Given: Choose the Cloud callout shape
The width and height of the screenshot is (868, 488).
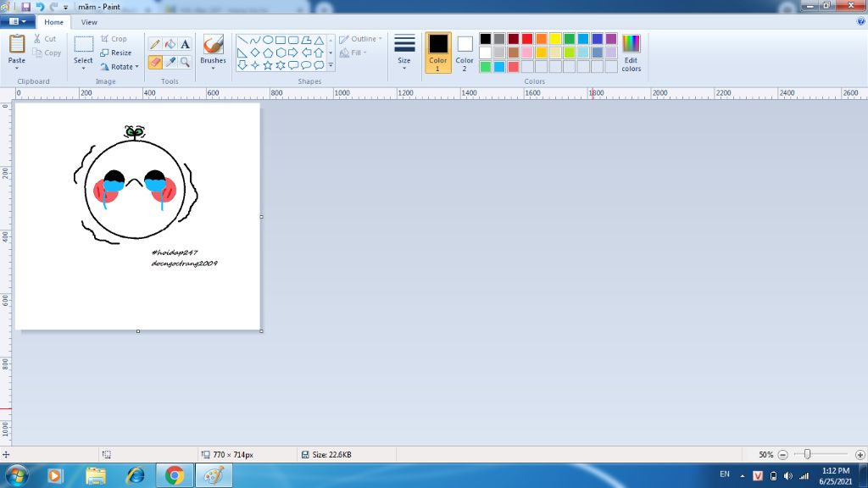Looking at the screenshot, I should point(319,65).
